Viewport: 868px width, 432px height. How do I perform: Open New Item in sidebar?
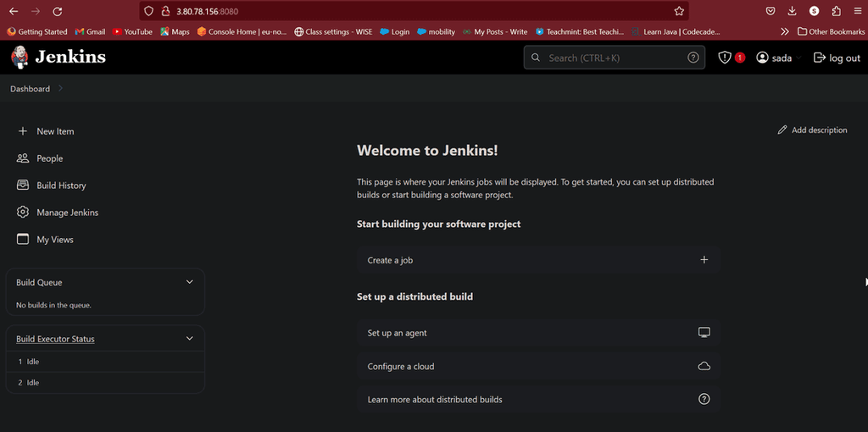(x=55, y=131)
